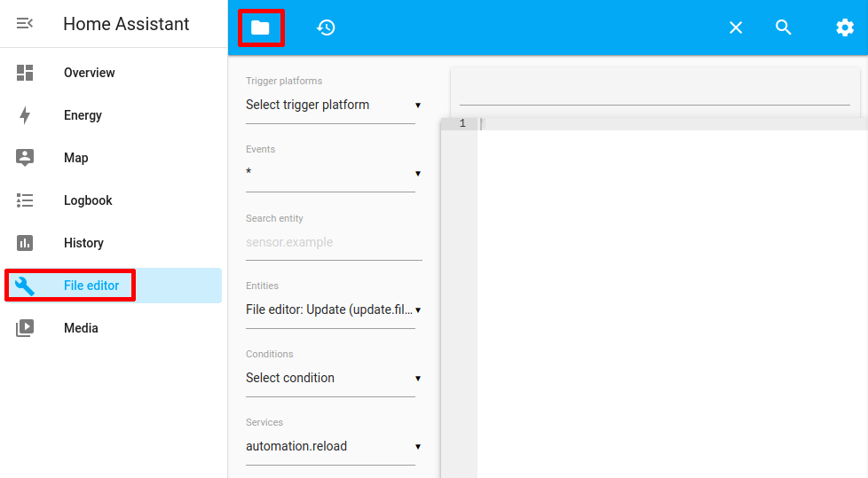Click the Logbook list icon
868x478 pixels.
coord(25,200)
